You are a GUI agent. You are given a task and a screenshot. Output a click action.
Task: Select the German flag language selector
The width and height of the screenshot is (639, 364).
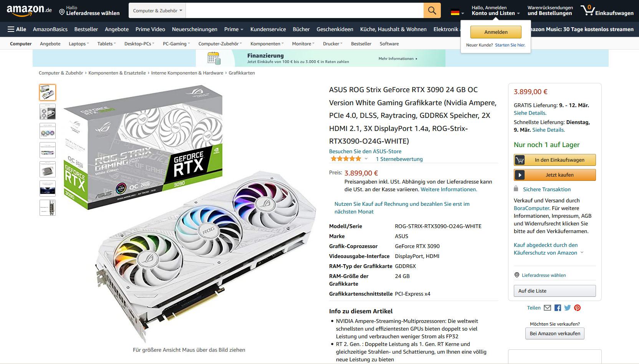pyautogui.click(x=457, y=12)
